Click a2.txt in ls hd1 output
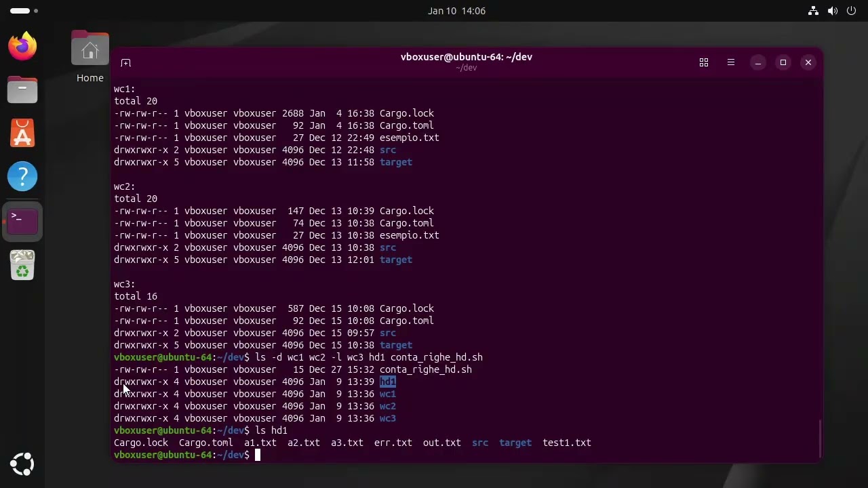Image resolution: width=868 pixels, height=488 pixels. point(304,443)
